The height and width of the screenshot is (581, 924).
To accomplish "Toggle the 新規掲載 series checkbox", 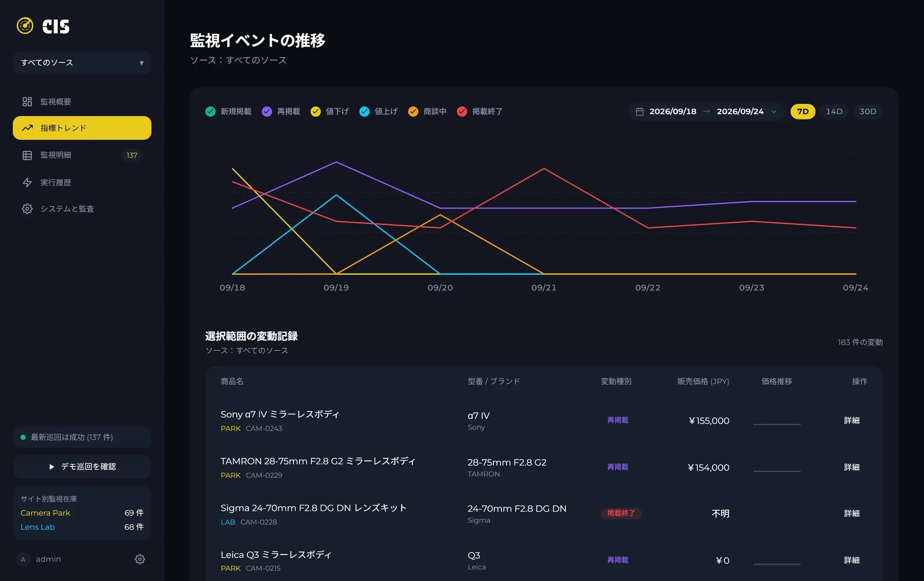I will [210, 112].
